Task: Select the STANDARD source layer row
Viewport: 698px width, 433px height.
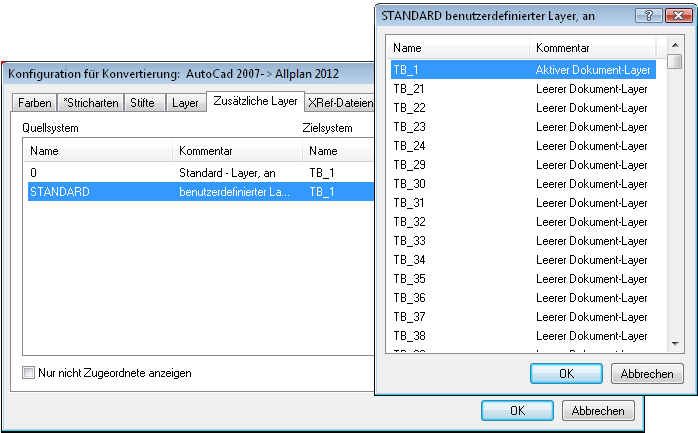Action: coord(200,192)
